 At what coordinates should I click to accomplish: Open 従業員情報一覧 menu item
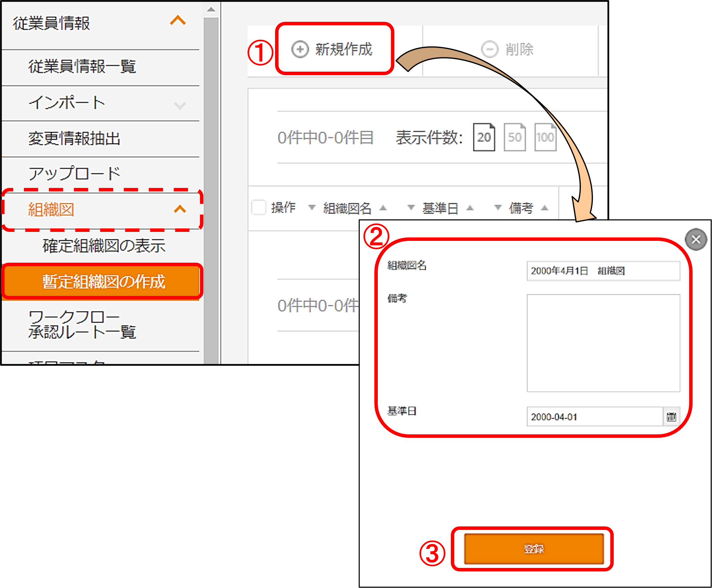click(82, 66)
